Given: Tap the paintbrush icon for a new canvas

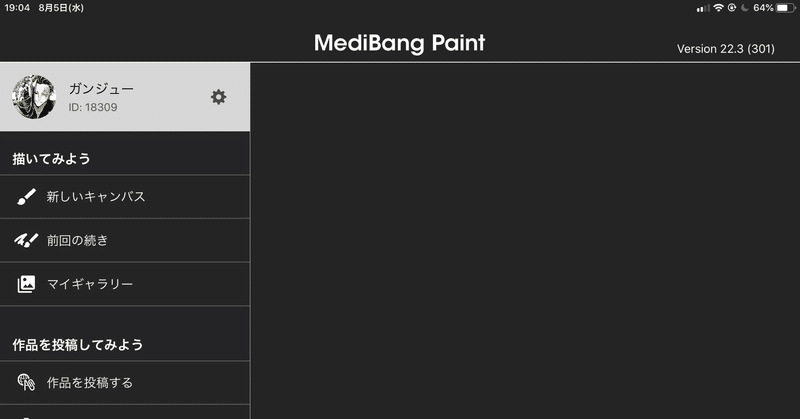Looking at the screenshot, I should tap(26, 196).
